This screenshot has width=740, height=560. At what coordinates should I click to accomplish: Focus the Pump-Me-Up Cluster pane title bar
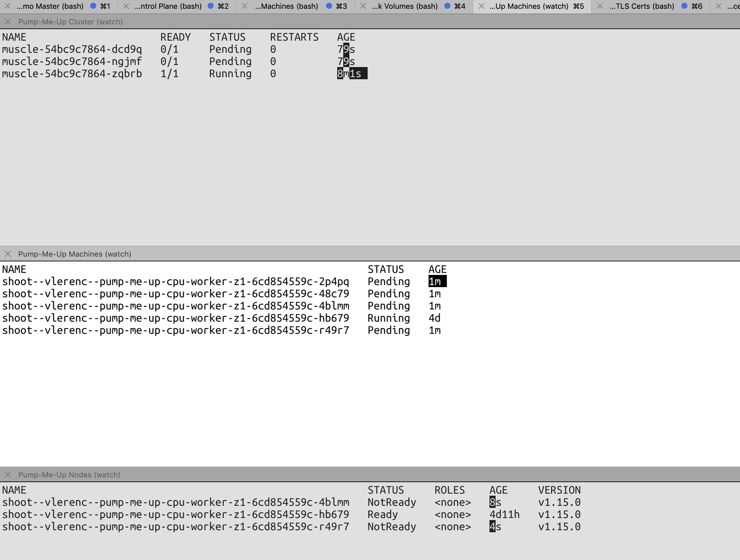point(70,22)
